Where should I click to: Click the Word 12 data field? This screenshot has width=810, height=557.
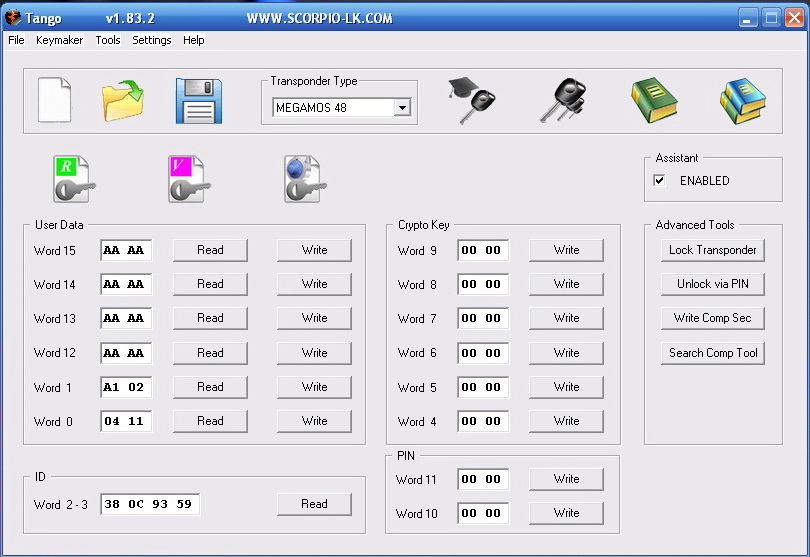click(x=126, y=353)
